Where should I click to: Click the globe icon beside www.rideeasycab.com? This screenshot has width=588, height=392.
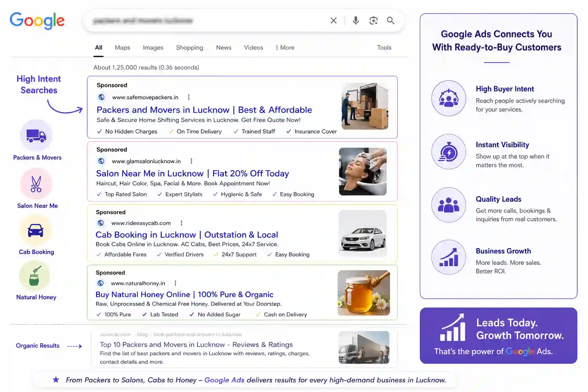[101, 223]
